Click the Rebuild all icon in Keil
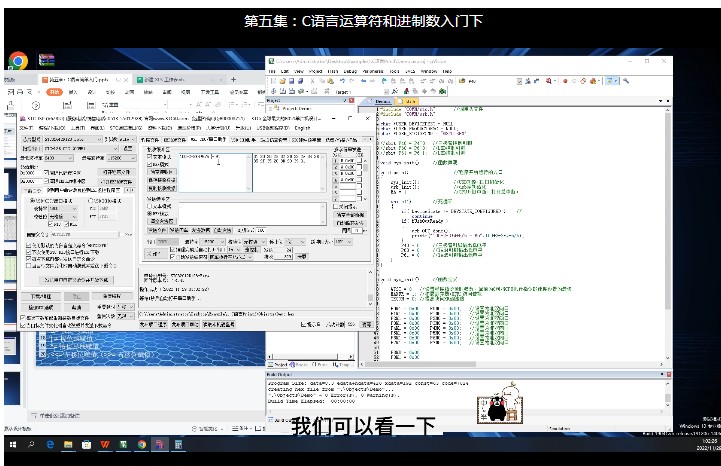 tap(292, 91)
